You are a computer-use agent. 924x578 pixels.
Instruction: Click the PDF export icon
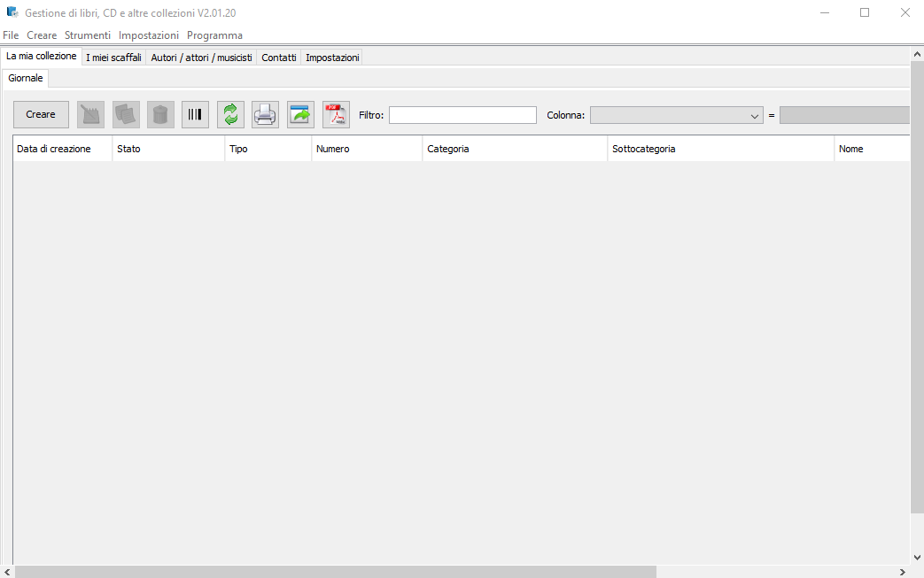[x=336, y=114]
